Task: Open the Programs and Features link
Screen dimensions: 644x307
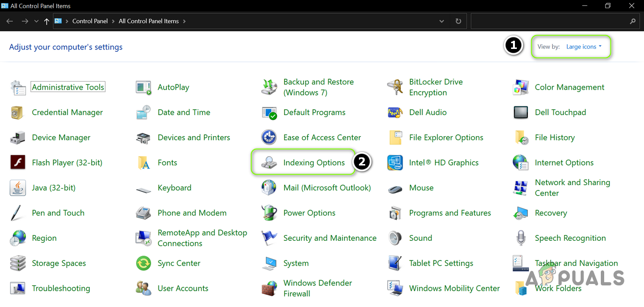Action: [450, 213]
